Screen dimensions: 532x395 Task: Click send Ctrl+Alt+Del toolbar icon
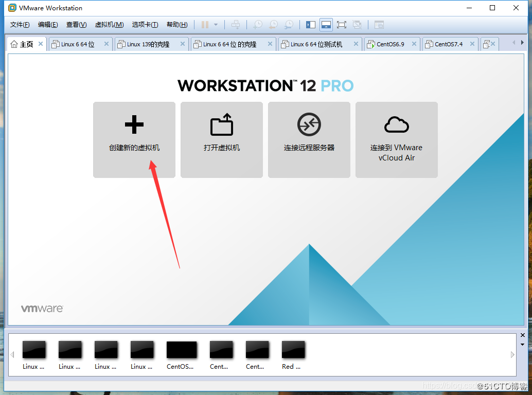[x=236, y=24]
